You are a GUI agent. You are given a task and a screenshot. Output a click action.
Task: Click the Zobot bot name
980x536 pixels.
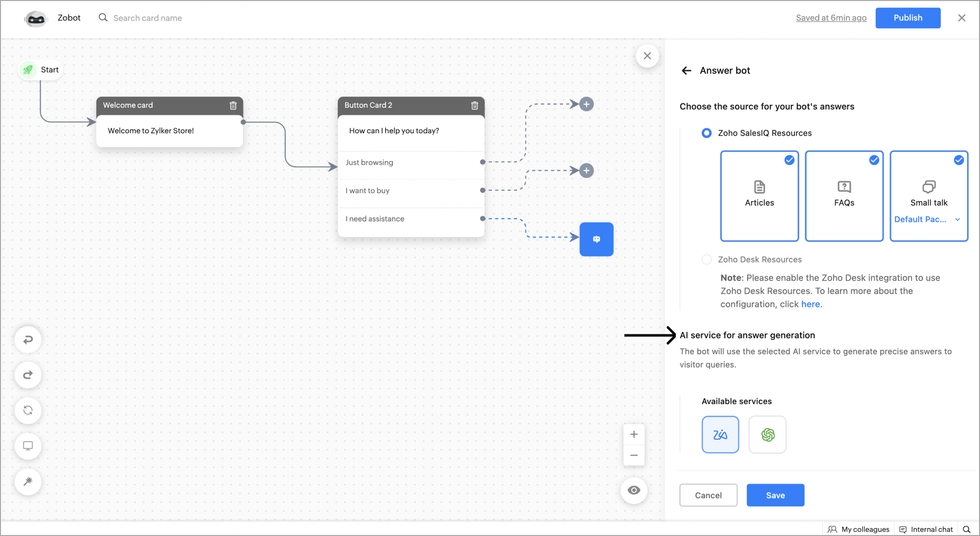(69, 18)
